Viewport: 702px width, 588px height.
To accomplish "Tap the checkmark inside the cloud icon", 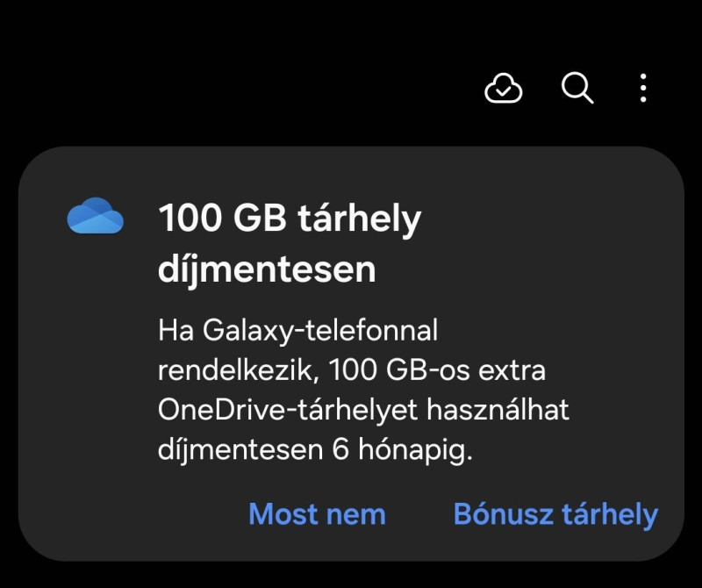I will click(504, 91).
